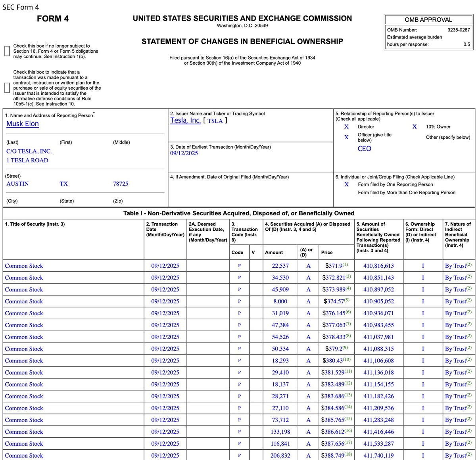Image resolution: width=476 pixels, height=460 pixels.
Task: Check the Section 16 no longer subject box
Action: pyautogui.click(x=7, y=51)
